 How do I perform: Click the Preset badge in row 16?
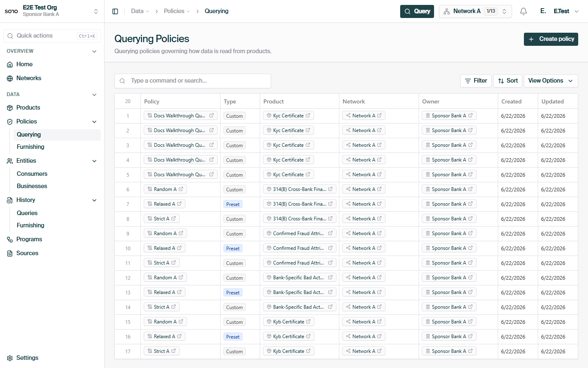(233, 337)
